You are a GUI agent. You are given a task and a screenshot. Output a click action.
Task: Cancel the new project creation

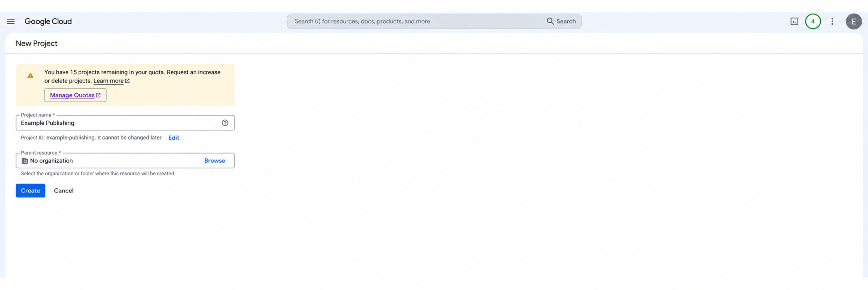pyautogui.click(x=64, y=191)
